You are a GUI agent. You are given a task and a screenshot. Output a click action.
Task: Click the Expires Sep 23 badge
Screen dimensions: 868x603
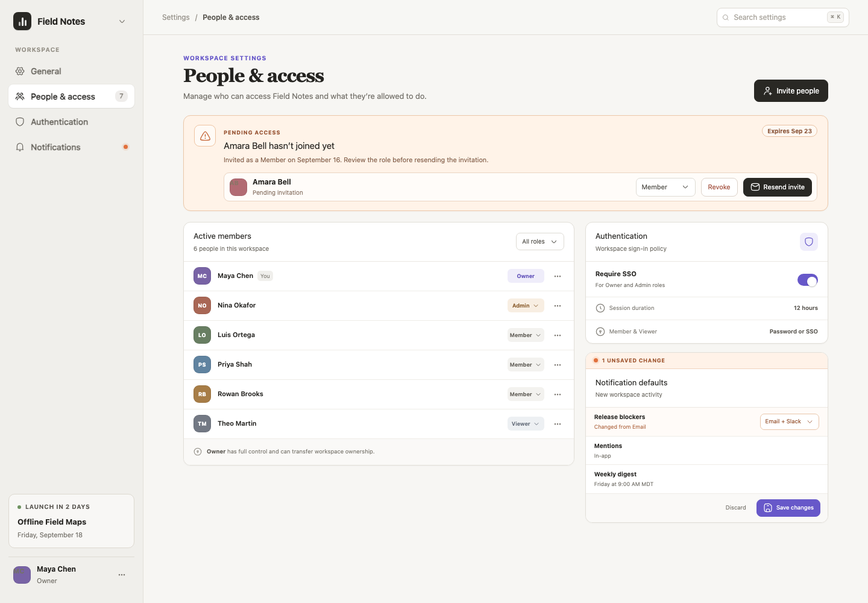(x=790, y=131)
